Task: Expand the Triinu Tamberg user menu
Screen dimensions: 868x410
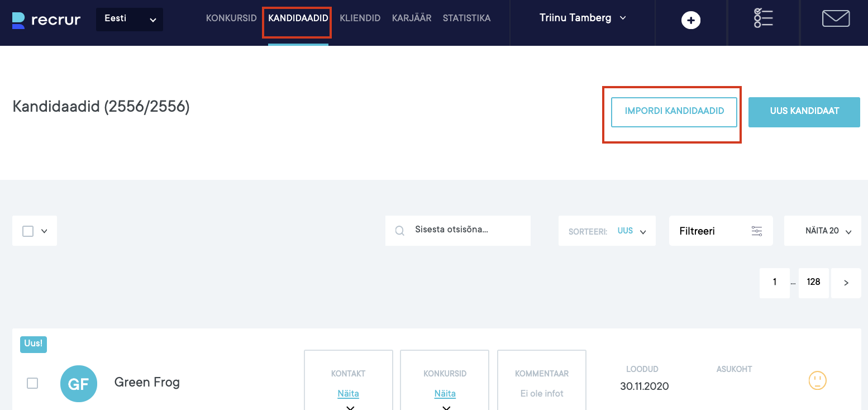Action: (583, 18)
